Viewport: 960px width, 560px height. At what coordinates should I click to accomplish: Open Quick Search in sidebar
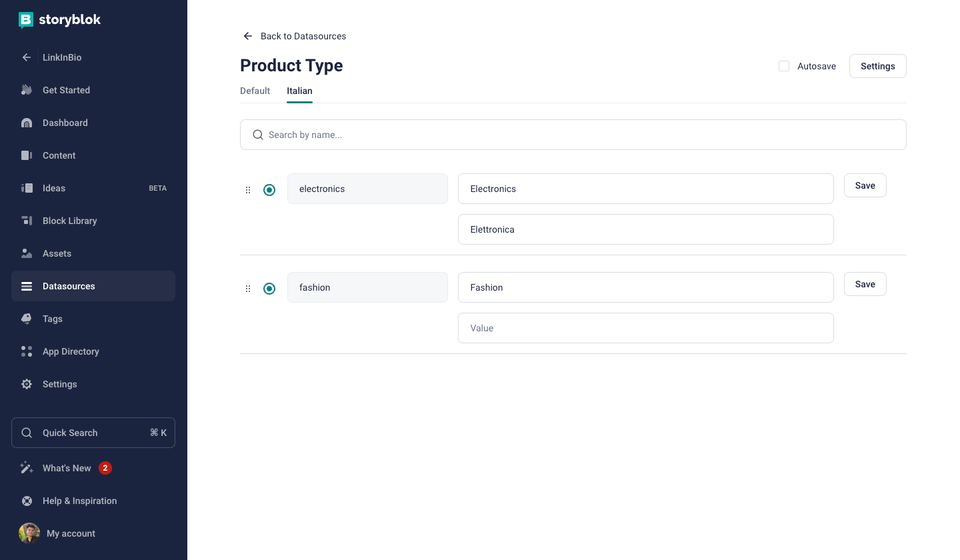pyautogui.click(x=93, y=433)
